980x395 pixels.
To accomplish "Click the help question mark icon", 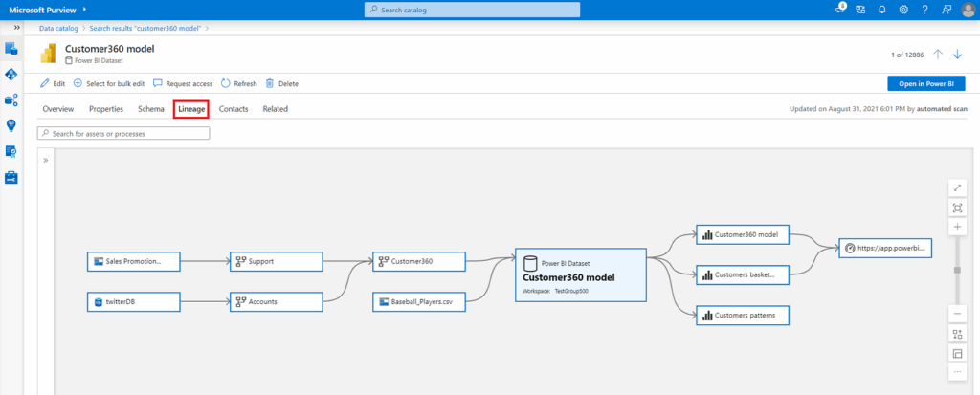I will pos(924,10).
